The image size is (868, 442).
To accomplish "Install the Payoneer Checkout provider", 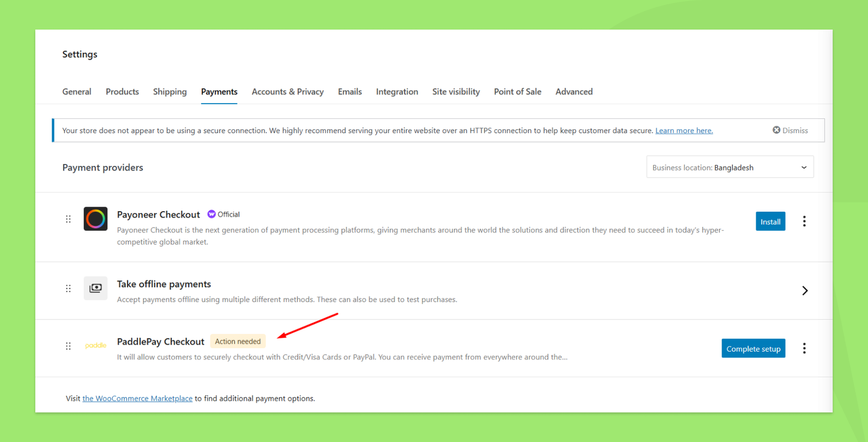I will pyautogui.click(x=770, y=222).
